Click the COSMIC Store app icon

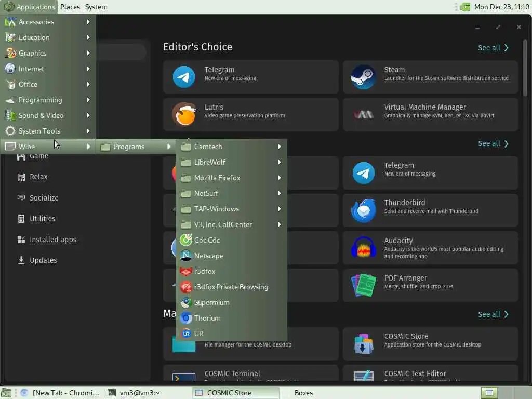[363, 344]
